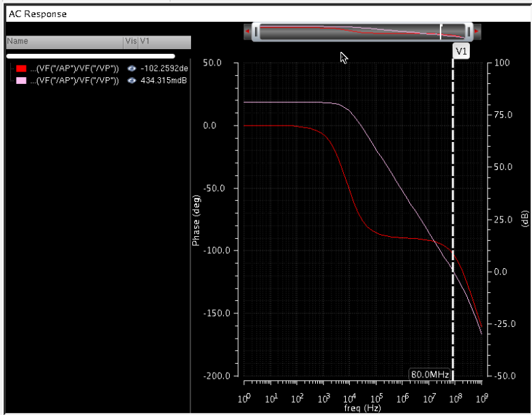Click the 80.0MHz marker readout label
This screenshot has height=415, width=532.
coord(430,375)
